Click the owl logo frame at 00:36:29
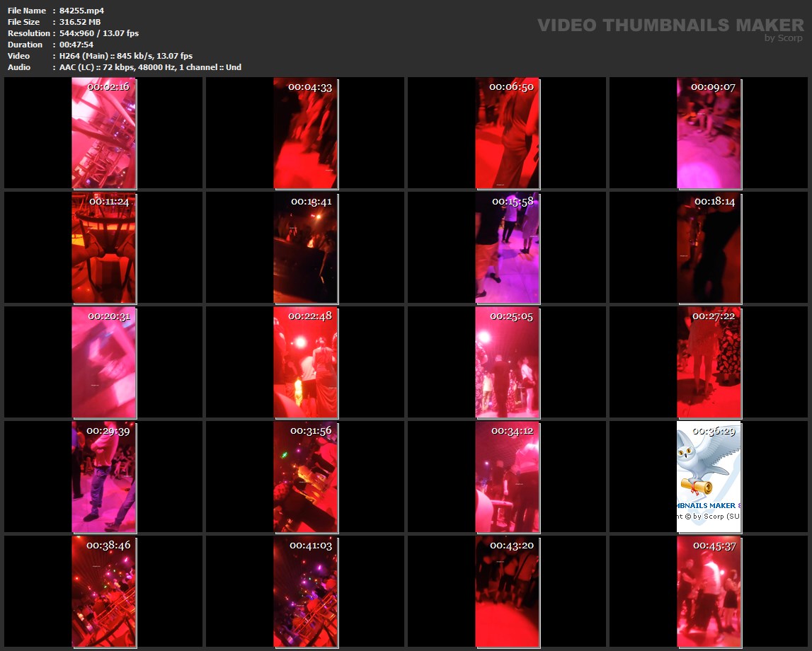The height and width of the screenshot is (651, 812). point(709,477)
